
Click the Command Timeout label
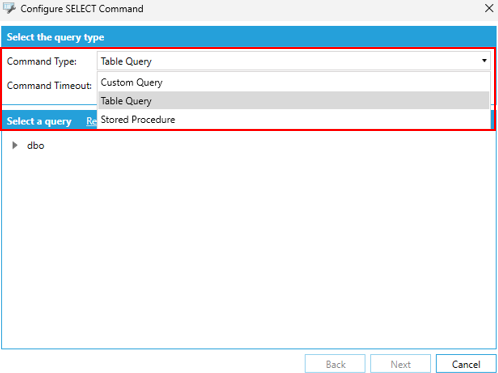pos(49,86)
